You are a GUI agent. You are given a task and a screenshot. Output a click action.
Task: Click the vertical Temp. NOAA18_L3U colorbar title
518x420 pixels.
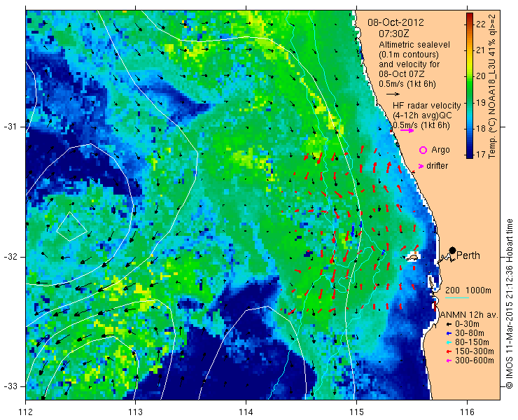pyautogui.click(x=492, y=86)
